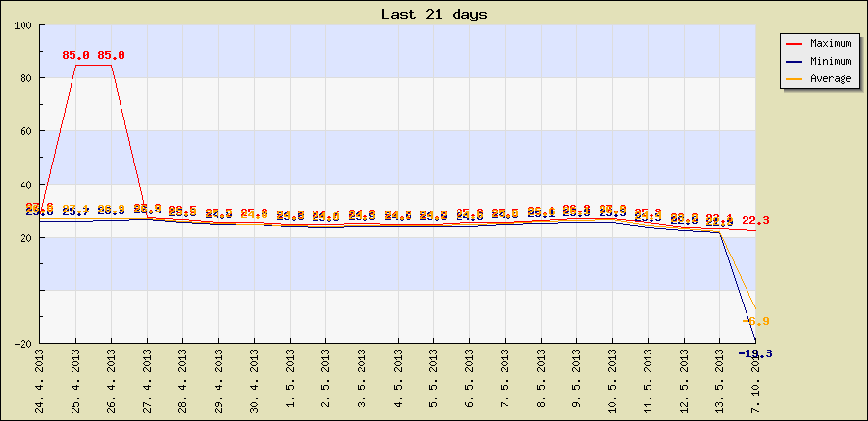This screenshot has width=868, height=421.
Task: Click the 60 y-axis label
Action: (25, 131)
